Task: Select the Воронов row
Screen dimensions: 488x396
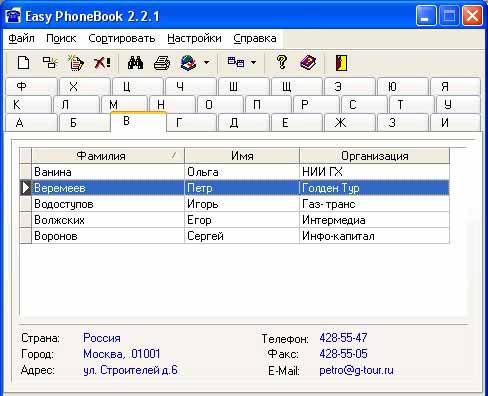Action: pyautogui.click(x=234, y=236)
